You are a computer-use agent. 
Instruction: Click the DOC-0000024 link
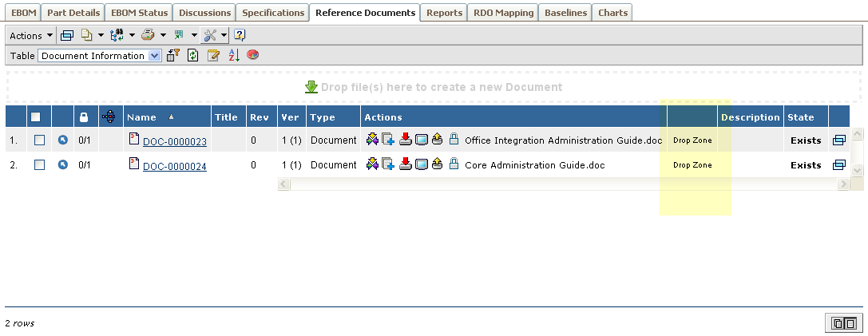174,167
